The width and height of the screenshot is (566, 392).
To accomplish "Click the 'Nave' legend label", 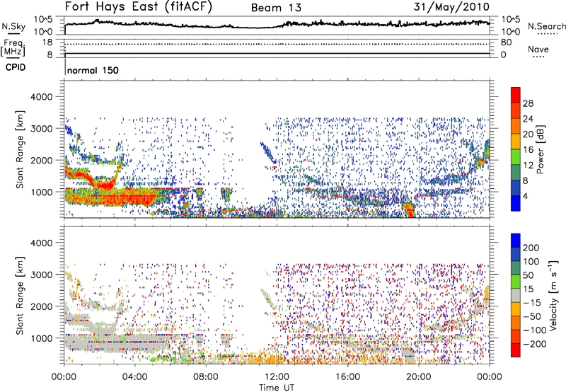I will (x=538, y=49).
